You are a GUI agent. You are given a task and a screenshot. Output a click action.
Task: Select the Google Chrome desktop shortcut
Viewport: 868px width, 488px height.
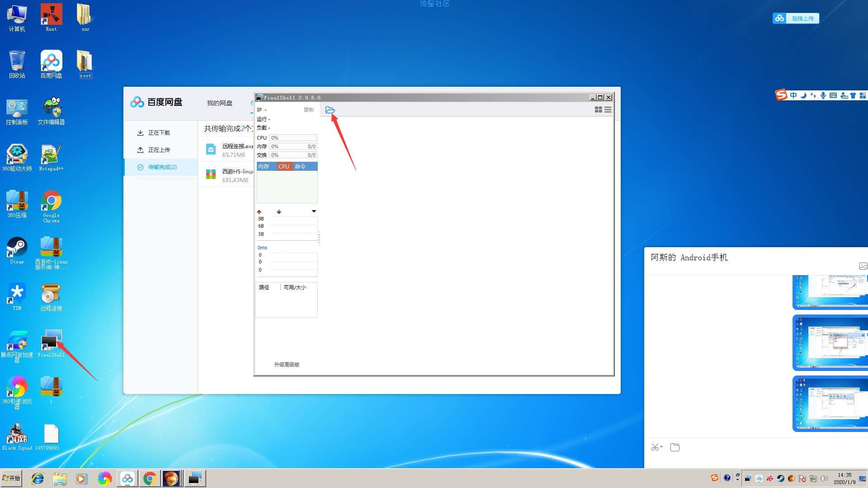coord(51,206)
